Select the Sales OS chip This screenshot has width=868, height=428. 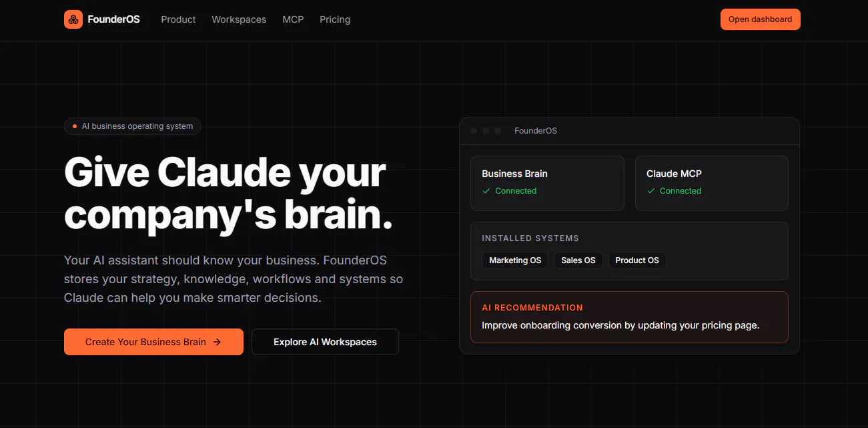pyautogui.click(x=578, y=260)
